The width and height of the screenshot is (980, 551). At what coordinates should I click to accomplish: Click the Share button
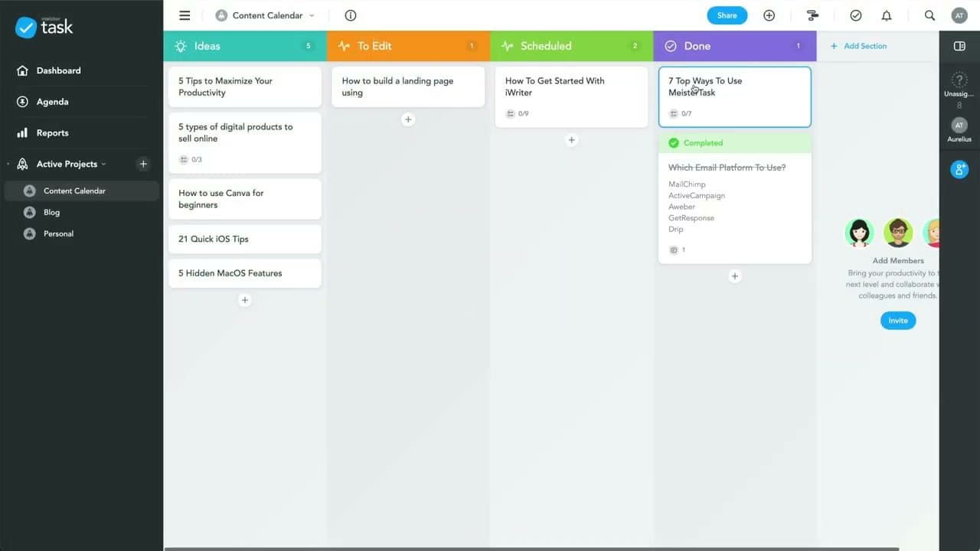tap(727, 15)
